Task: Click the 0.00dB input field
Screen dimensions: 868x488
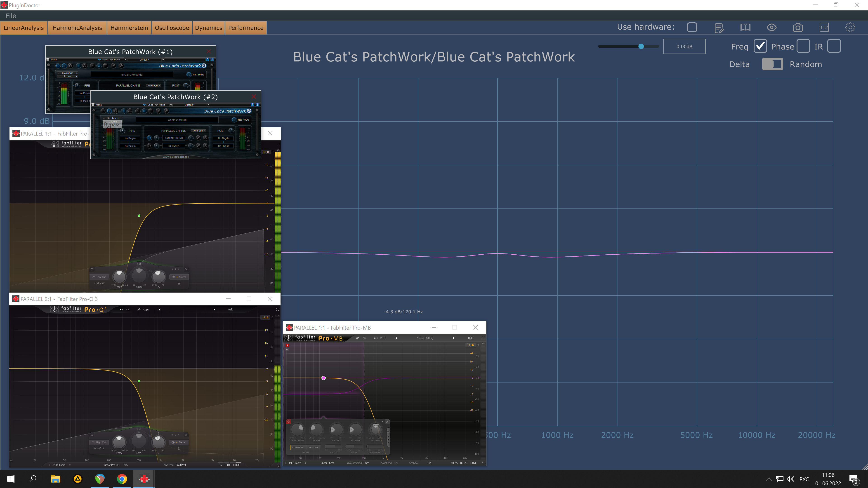Action: (x=684, y=47)
